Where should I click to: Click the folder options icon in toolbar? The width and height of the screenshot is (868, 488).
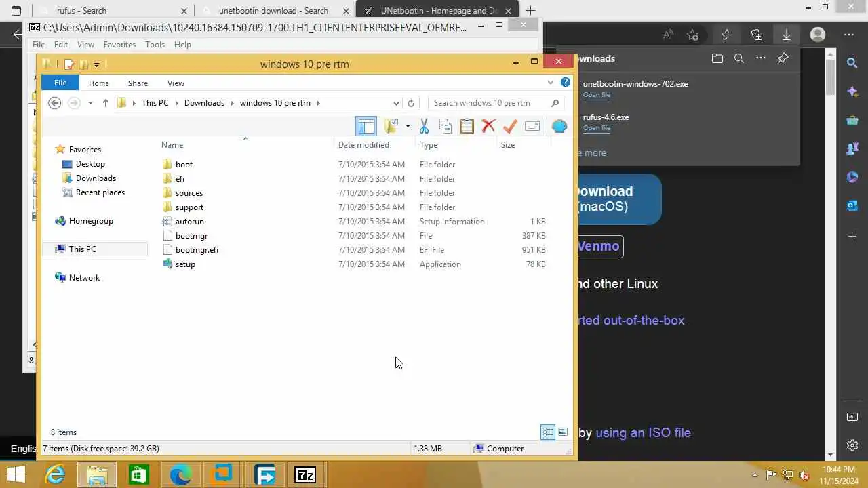tap(391, 126)
